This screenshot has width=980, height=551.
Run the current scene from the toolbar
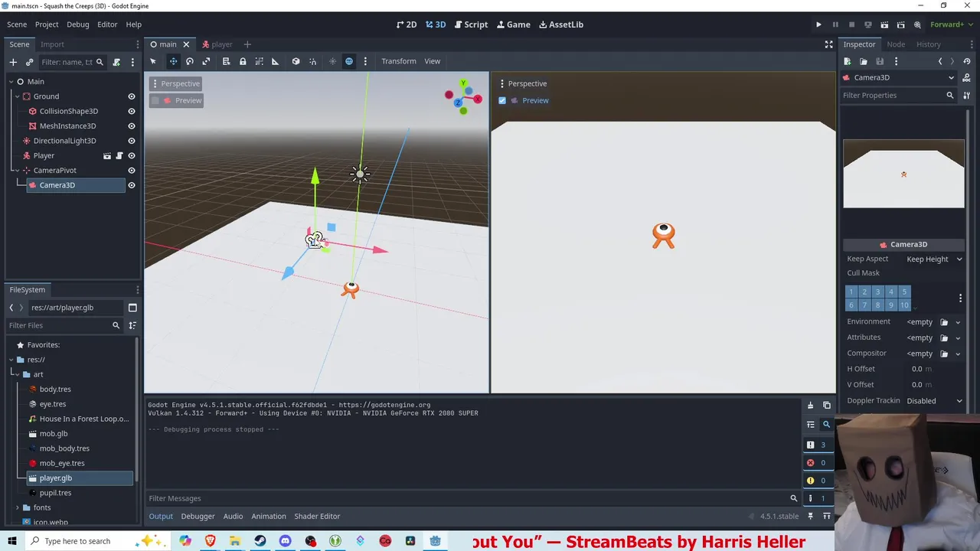(x=884, y=24)
